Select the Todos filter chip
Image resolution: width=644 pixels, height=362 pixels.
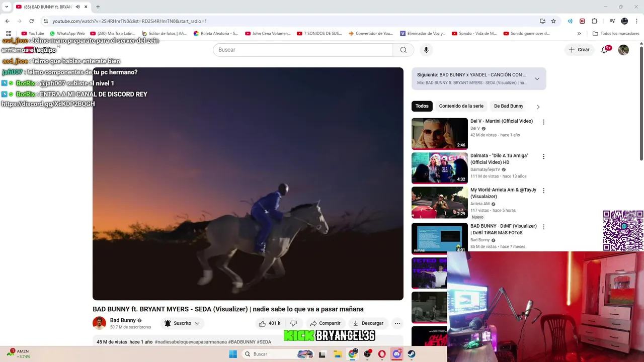422,106
